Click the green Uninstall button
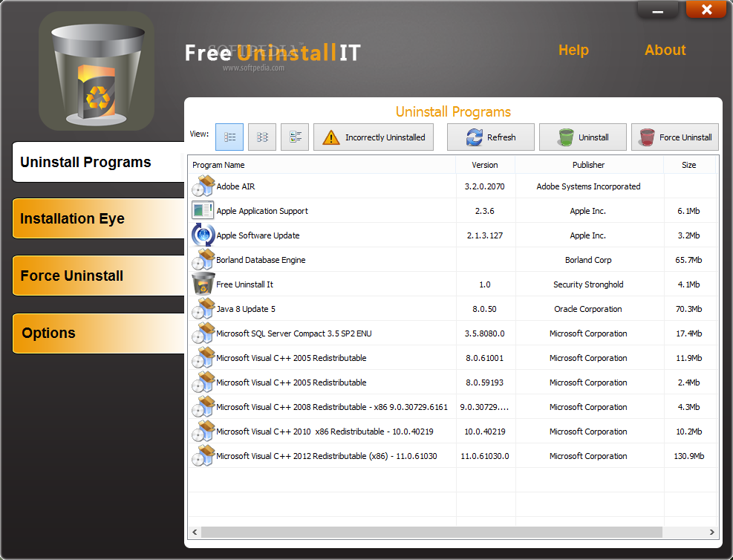Screen dimensions: 733x560 click(582, 137)
